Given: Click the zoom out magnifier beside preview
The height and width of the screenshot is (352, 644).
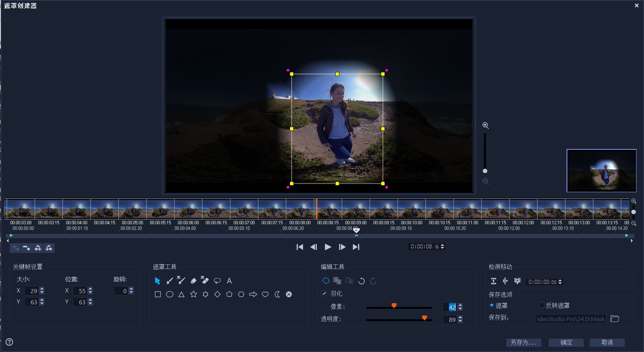Looking at the screenshot, I should (x=485, y=181).
